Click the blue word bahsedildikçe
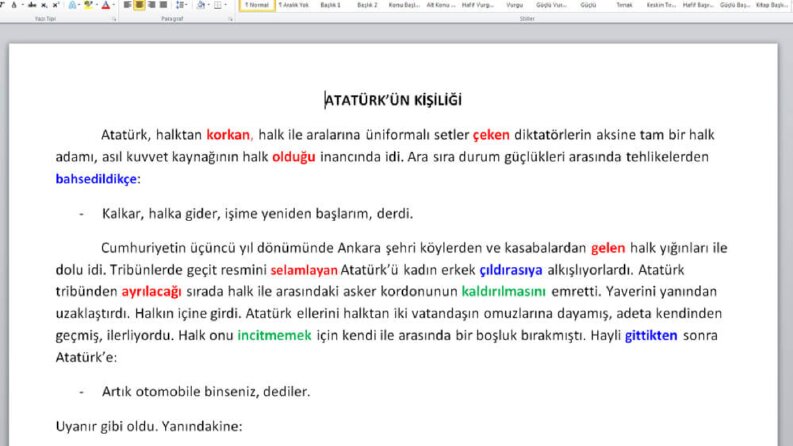793x446 pixels. point(96,179)
